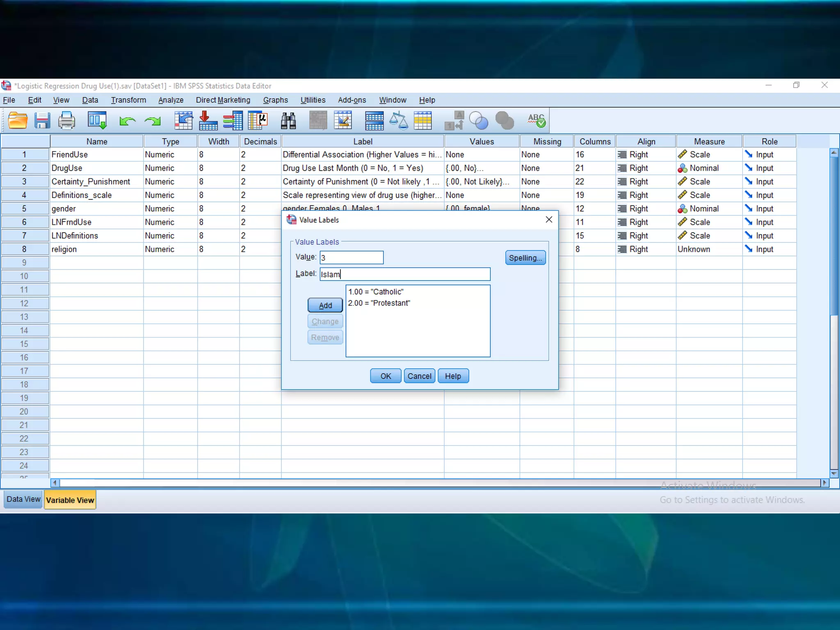Click the Undo green arrow icon
Image resolution: width=840 pixels, height=630 pixels.
click(127, 121)
